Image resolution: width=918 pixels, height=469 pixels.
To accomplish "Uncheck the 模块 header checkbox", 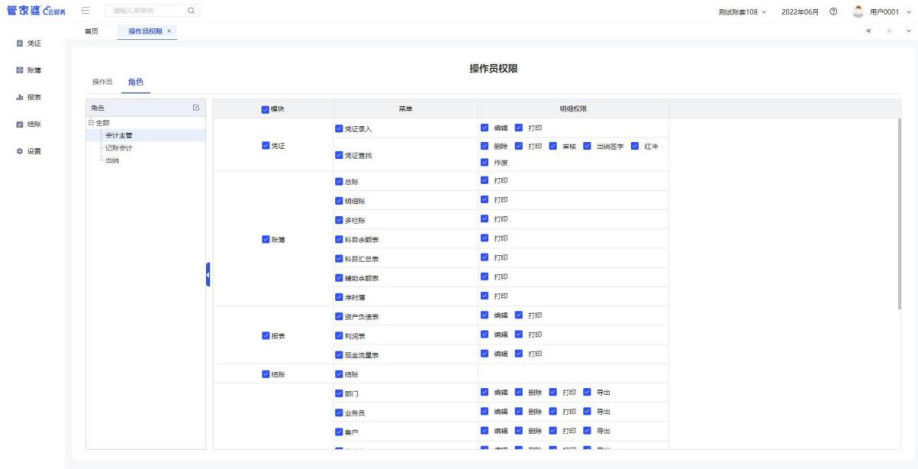I will click(x=265, y=108).
